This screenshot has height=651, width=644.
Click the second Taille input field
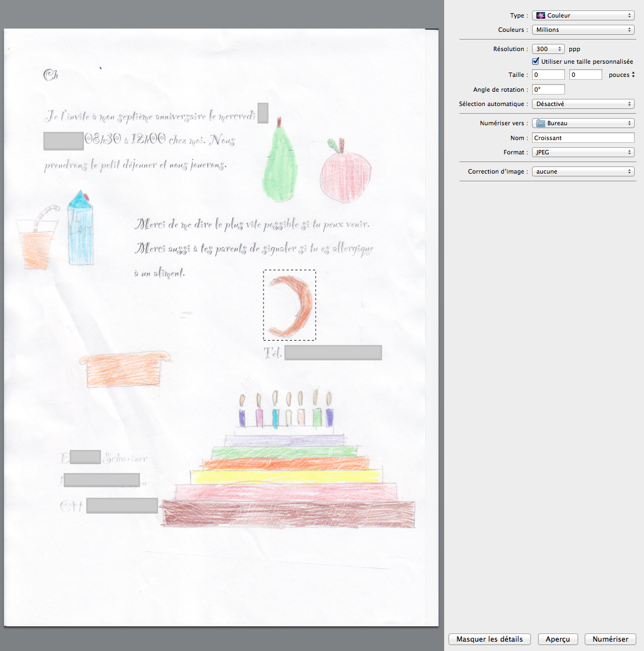tap(585, 75)
